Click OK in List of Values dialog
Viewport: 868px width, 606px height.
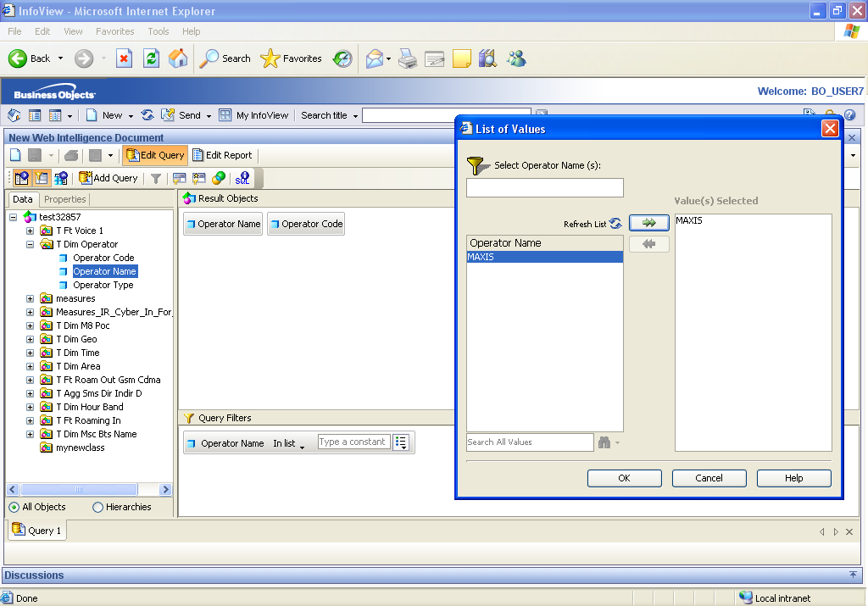point(625,478)
